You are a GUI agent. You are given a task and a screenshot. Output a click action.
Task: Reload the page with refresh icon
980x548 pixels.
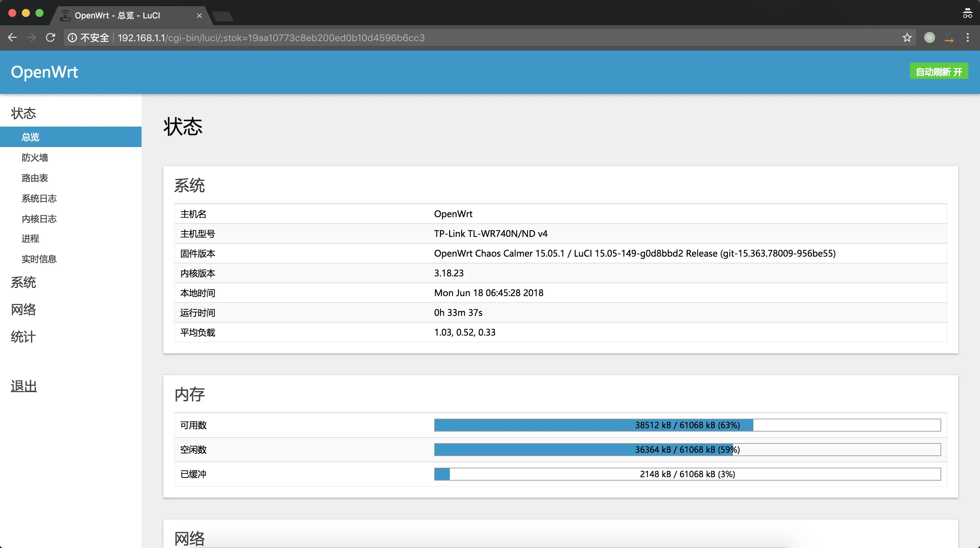[50, 37]
